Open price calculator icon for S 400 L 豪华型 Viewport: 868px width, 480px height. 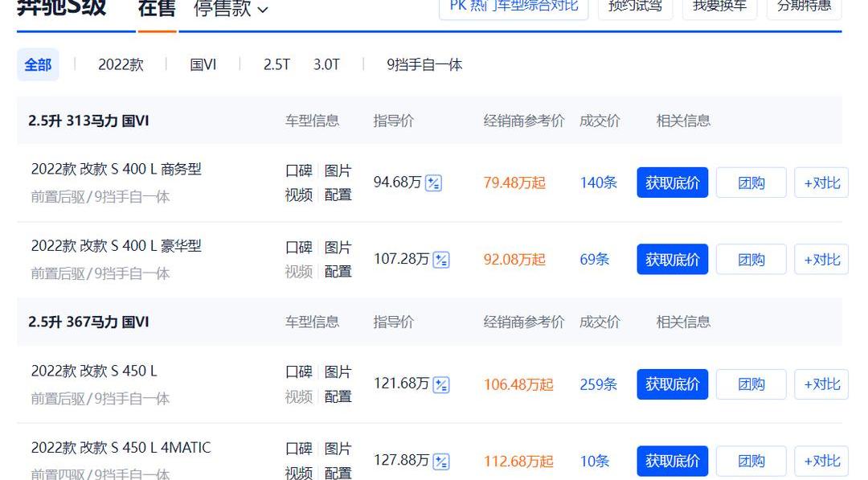pos(440,260)
